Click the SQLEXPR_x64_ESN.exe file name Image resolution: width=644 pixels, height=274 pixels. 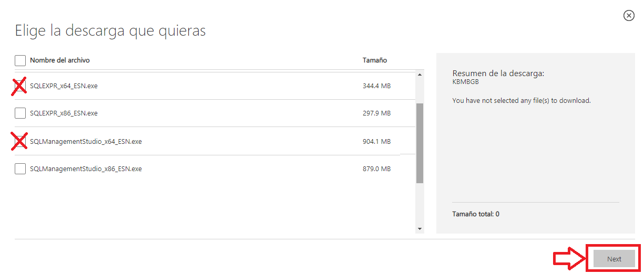(x=64, y=86)
